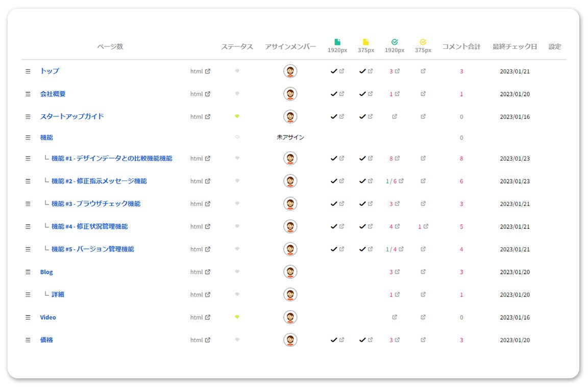Screen dimensions: 588x387
Task: Toggle the status heart for 機能 #1 row
Action: (x=237, y=158)
